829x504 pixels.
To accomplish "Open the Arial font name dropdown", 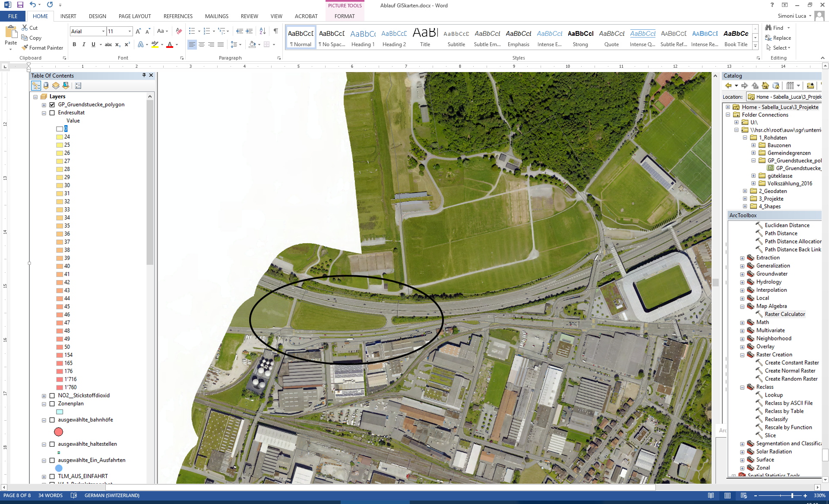I will [103, 31].
